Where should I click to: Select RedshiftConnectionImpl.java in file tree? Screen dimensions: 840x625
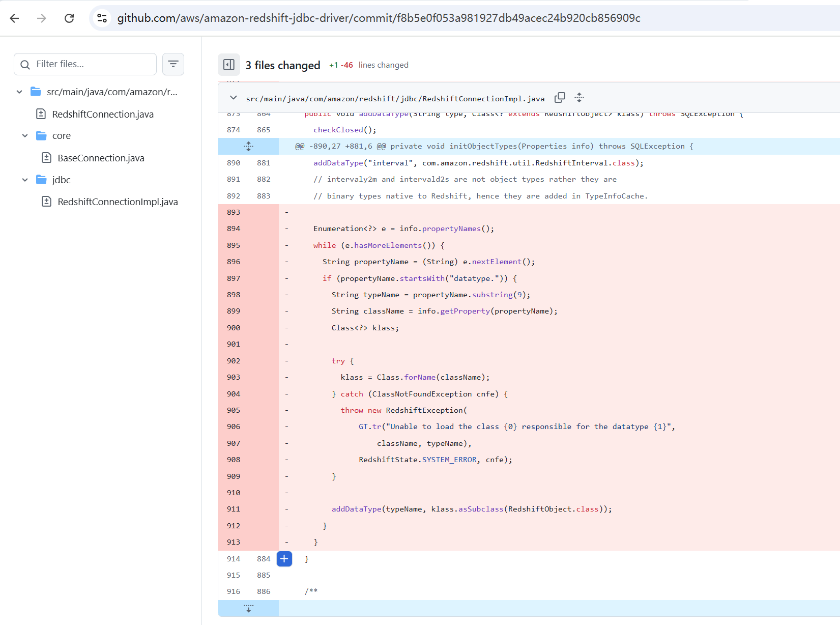pos(118,202)
